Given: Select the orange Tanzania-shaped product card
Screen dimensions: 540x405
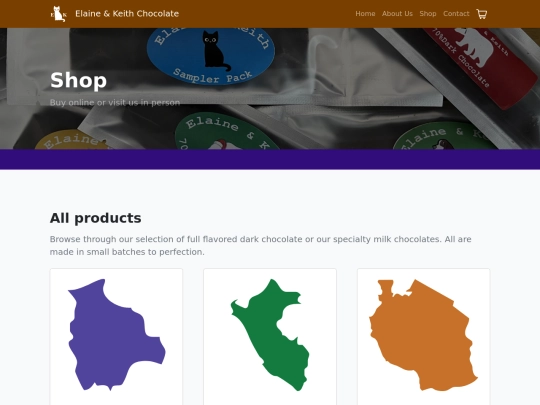Looking at the screenshot, I should tap(424, 337).
